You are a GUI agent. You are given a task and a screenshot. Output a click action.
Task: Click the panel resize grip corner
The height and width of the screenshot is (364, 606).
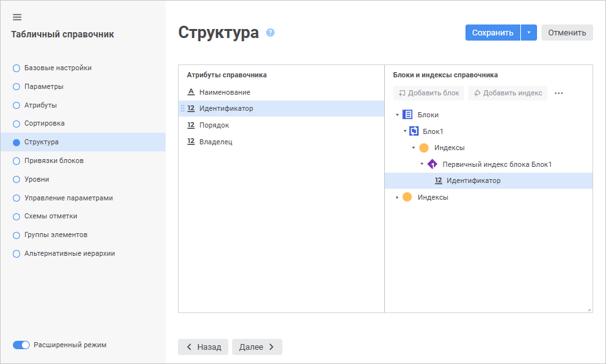point(589,310)
